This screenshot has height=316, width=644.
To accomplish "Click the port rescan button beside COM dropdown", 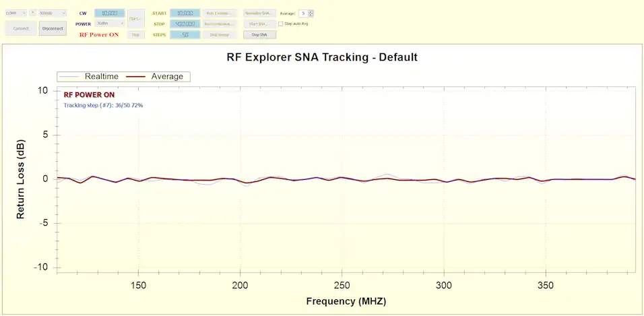I will pyautogui.click(x=33, y=13).
